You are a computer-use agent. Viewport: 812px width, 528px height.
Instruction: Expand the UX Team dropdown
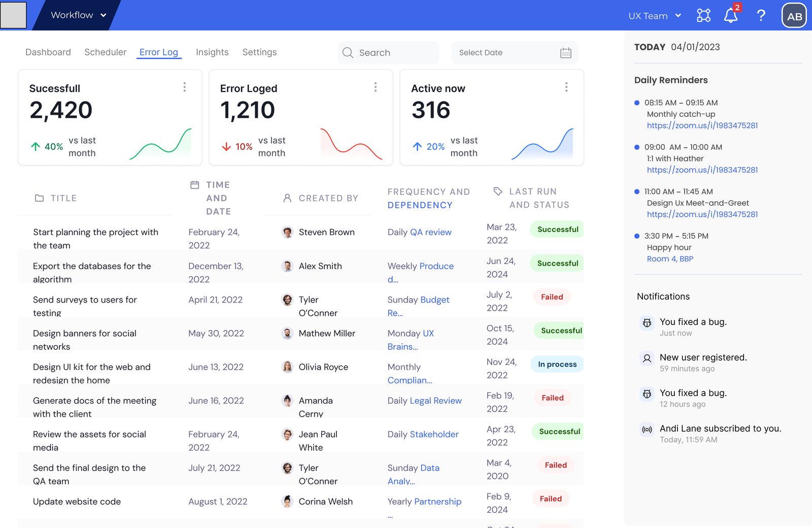655,16
